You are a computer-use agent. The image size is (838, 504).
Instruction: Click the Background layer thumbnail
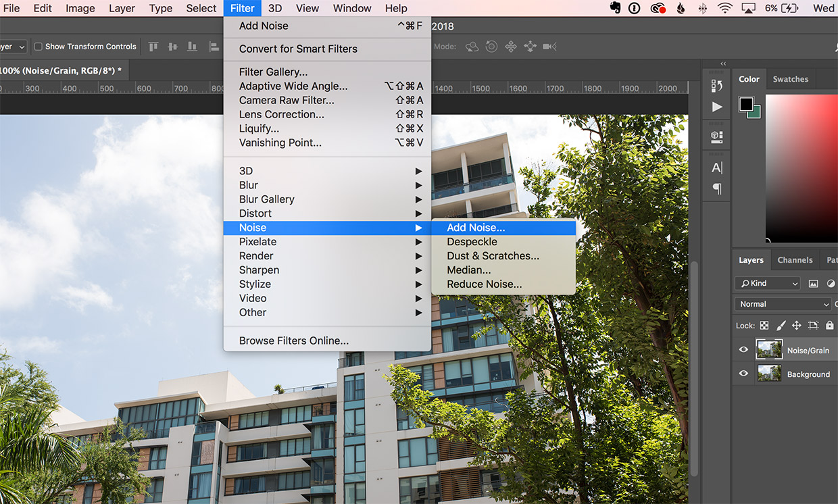tap(769, 373)
